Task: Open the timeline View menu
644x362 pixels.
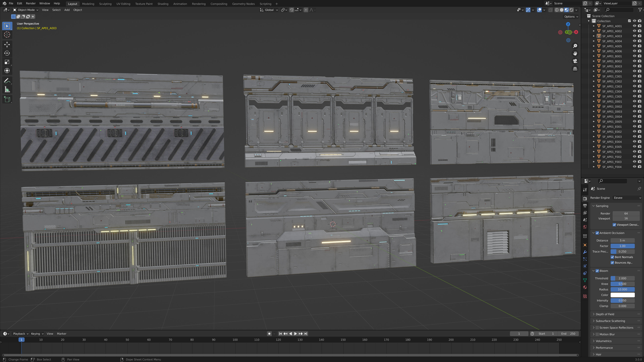Action: 50,334
